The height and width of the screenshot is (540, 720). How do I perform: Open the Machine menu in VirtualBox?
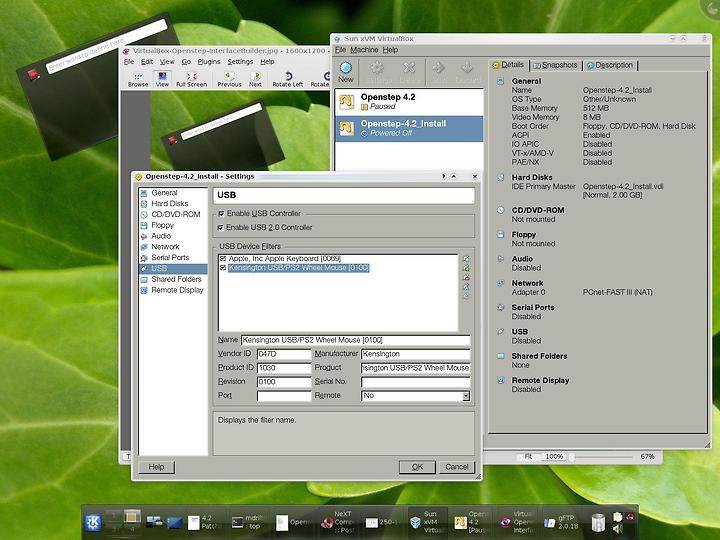click(x=364, y=49)
